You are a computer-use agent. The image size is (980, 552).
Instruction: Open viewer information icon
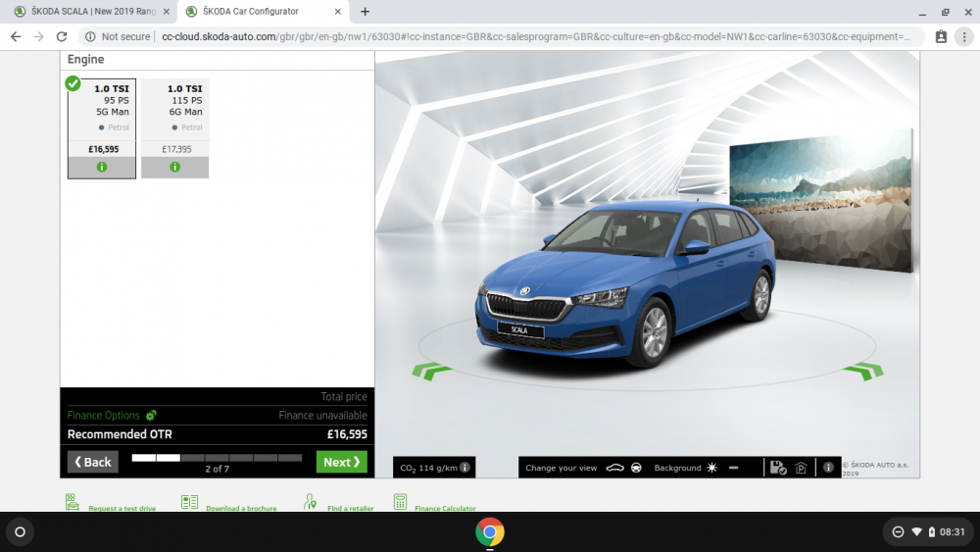(x=828, y=467)
